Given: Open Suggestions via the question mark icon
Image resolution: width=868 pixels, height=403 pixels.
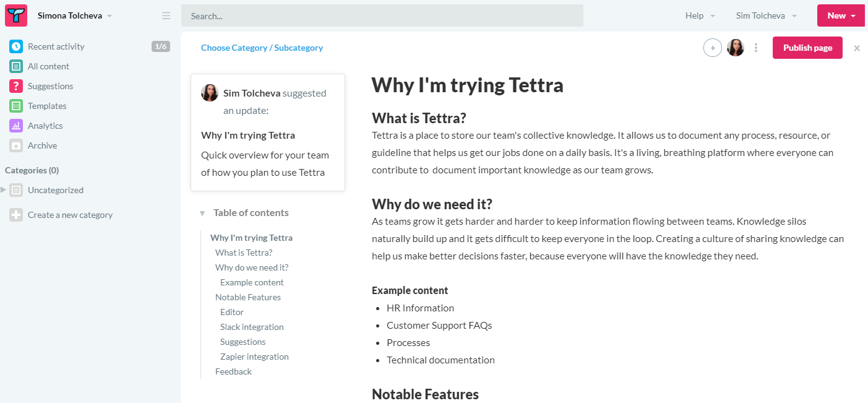Looking at the screenshot, I should tap(15, 85).
